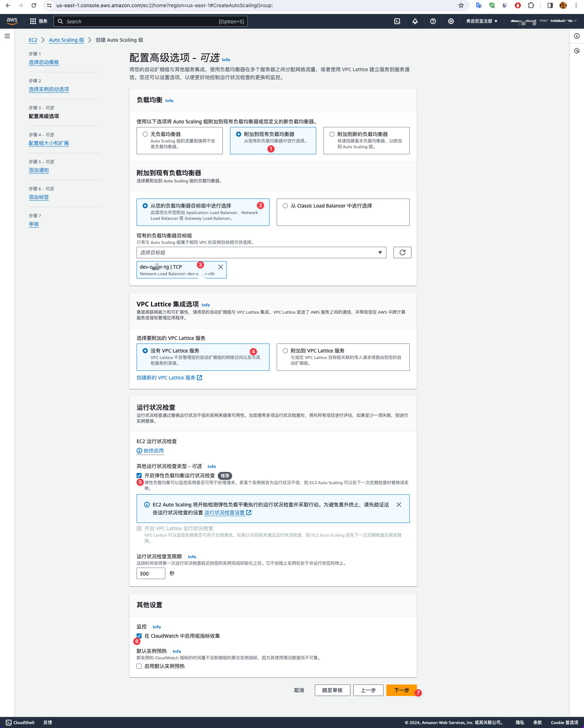584x728 pixels.
Task: Go to step 1 选择启动模板
Action: click(x=44, y=62)
